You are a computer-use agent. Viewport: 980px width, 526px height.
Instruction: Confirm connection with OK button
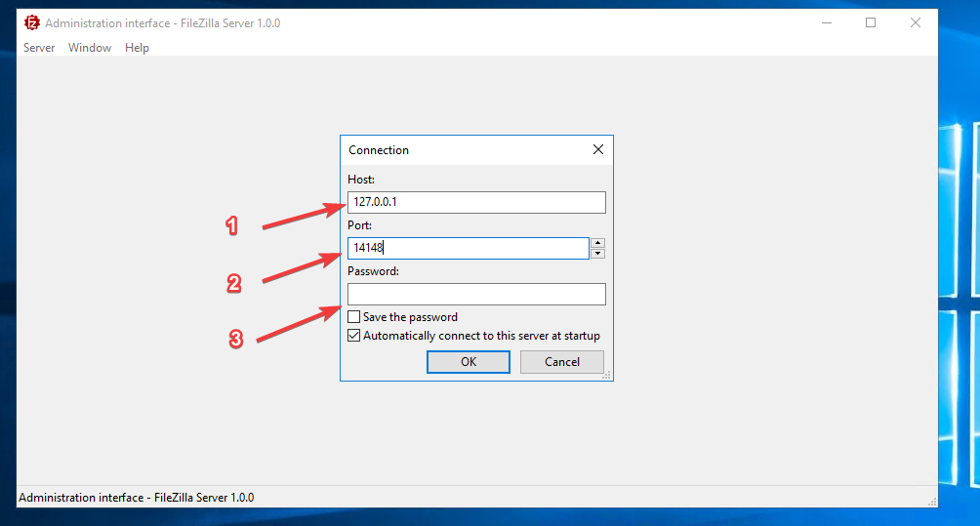pyautogui.click(x=469, y=362)
